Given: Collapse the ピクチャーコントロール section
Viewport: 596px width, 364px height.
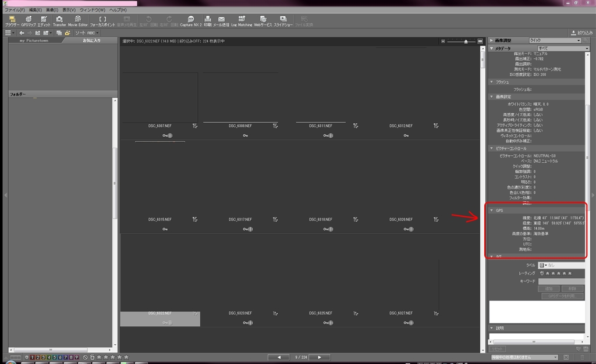Looking at the screenshot, I should coord(491,148).
